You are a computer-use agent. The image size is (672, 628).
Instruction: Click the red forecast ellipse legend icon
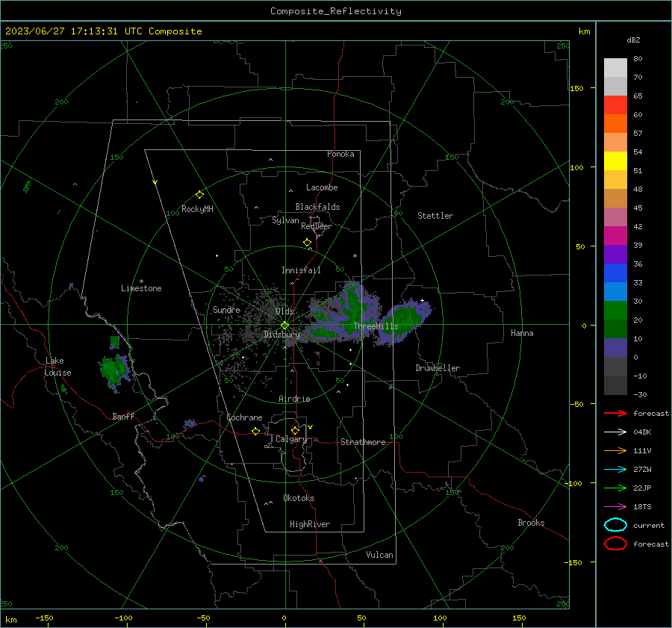[x=615, y=544]
